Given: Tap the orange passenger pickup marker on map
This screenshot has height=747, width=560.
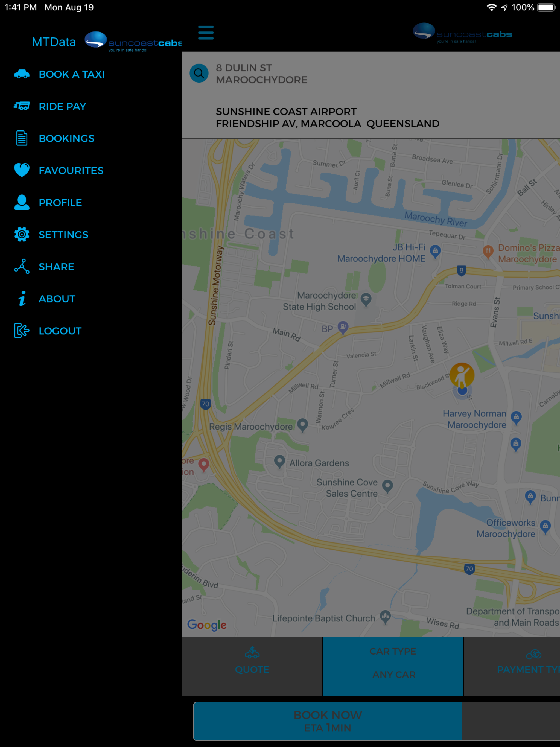Looking at the screenshot, I should pos(462,375).
